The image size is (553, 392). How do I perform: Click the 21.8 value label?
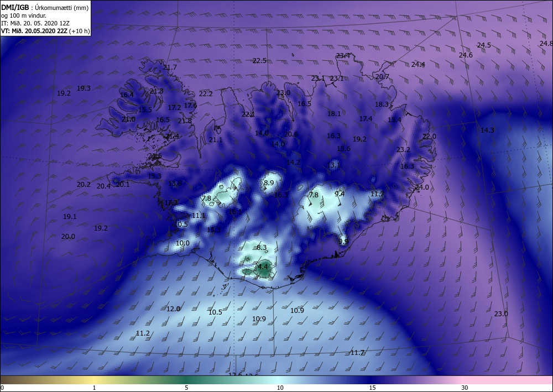[185, 121]
